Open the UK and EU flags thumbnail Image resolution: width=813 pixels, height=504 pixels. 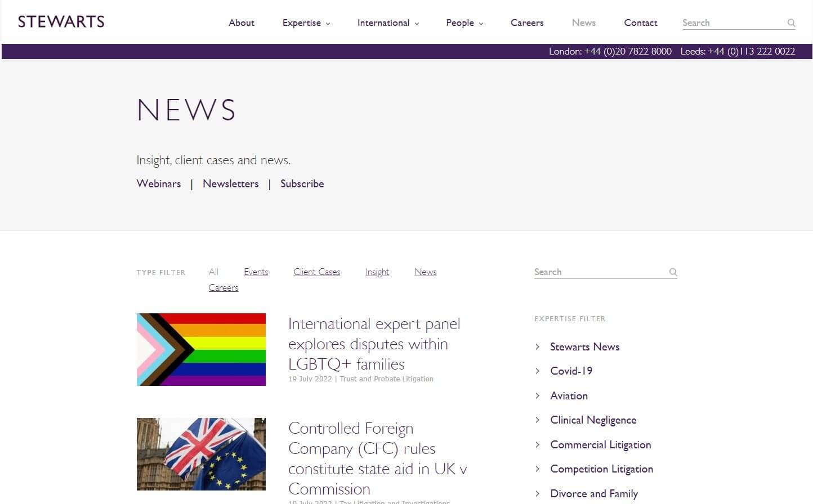coord(201,454)
